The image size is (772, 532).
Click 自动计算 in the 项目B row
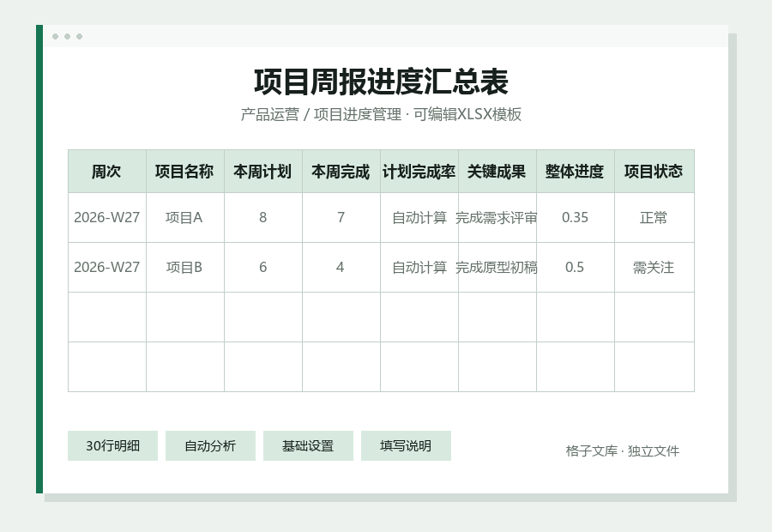[x=419, y=268]
